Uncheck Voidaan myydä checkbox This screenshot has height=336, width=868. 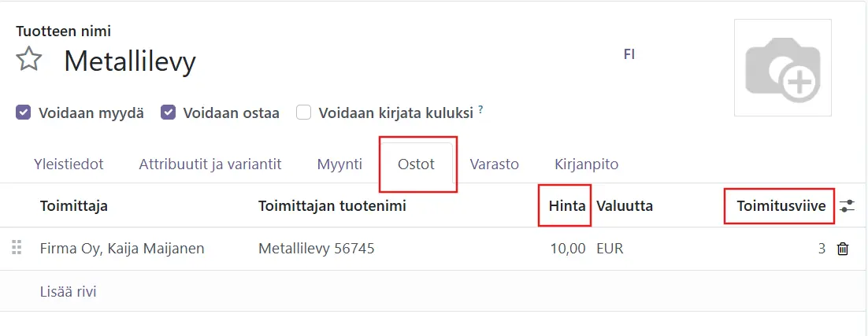point(24,113)
